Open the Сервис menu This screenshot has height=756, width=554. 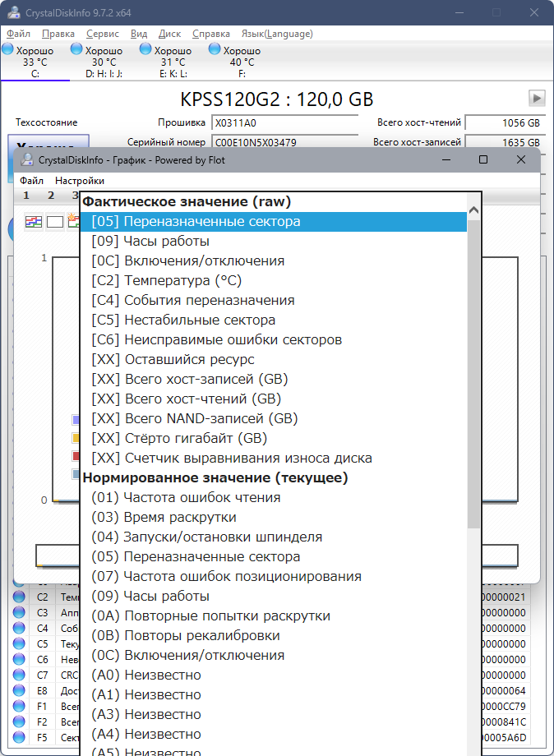coord(102,34)
